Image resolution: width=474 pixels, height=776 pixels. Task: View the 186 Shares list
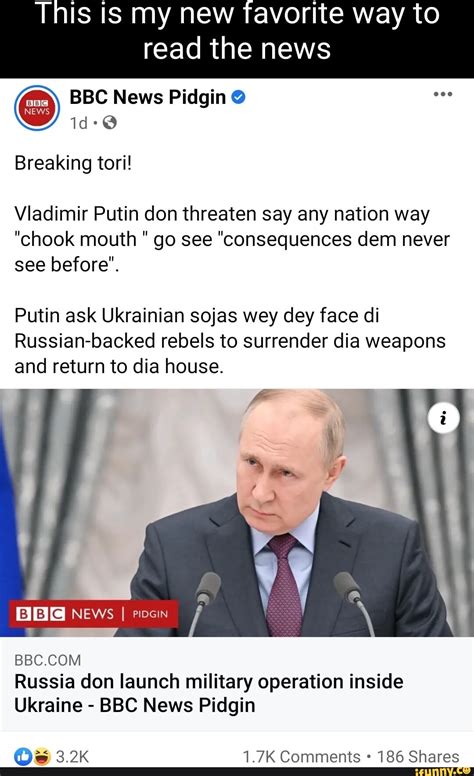tap(418, 756)
